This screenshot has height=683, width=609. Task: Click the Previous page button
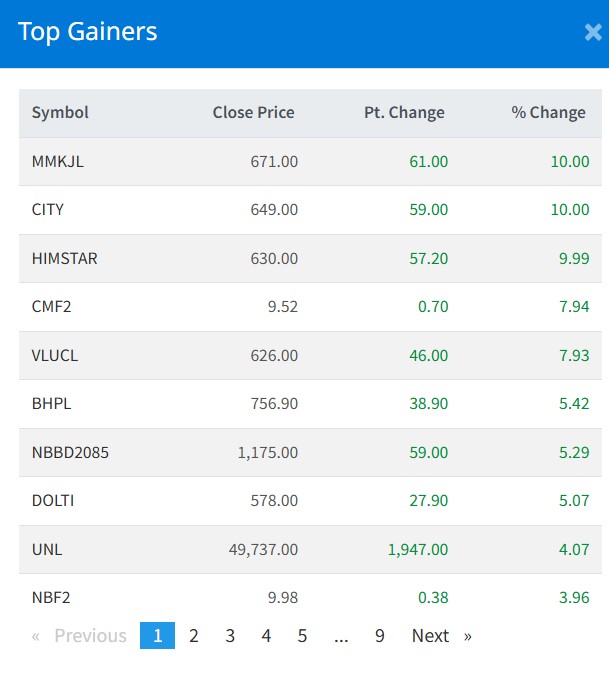(90, 636)
